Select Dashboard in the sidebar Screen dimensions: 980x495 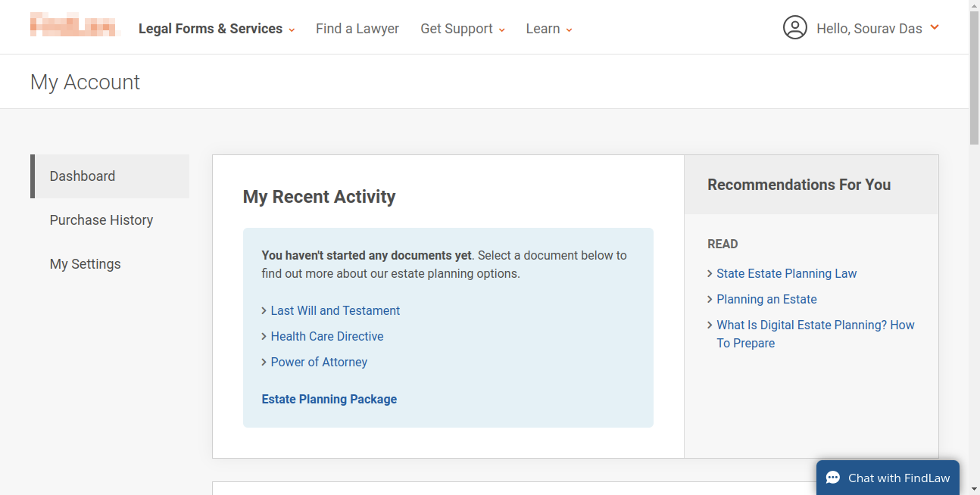[x=110, y=176]
